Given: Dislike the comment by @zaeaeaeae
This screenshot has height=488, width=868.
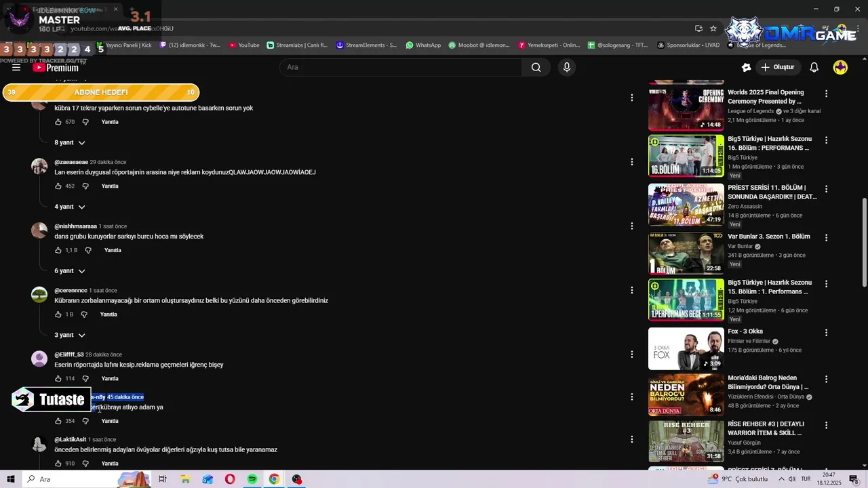Looking at the screenshot, I should click(x=85, y=186).
